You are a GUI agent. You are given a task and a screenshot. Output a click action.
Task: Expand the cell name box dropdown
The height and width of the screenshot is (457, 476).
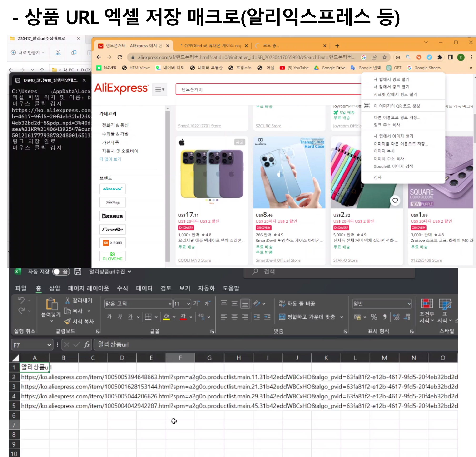point(49,345)
